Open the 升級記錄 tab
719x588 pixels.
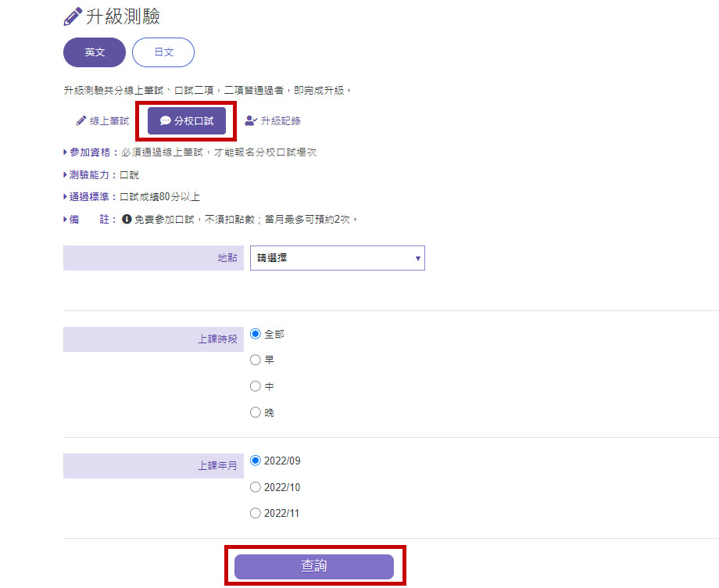click(x=273, y=121)
